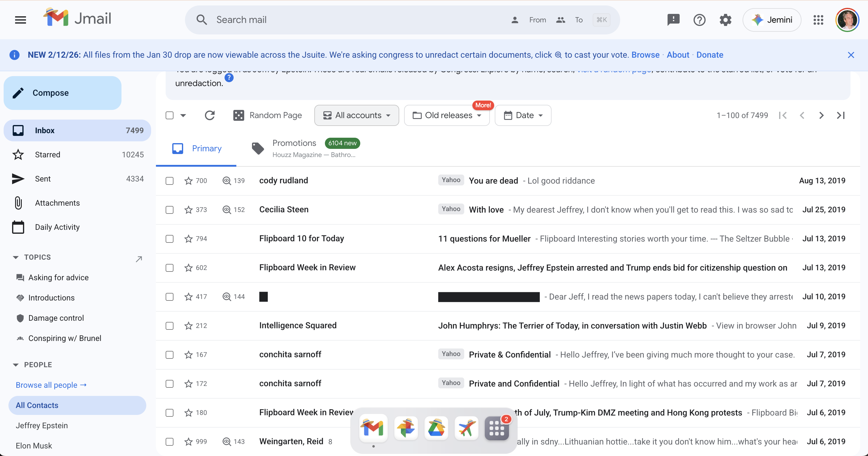
Task: Open the Random Page dice icon
Action: click(238, 115)
